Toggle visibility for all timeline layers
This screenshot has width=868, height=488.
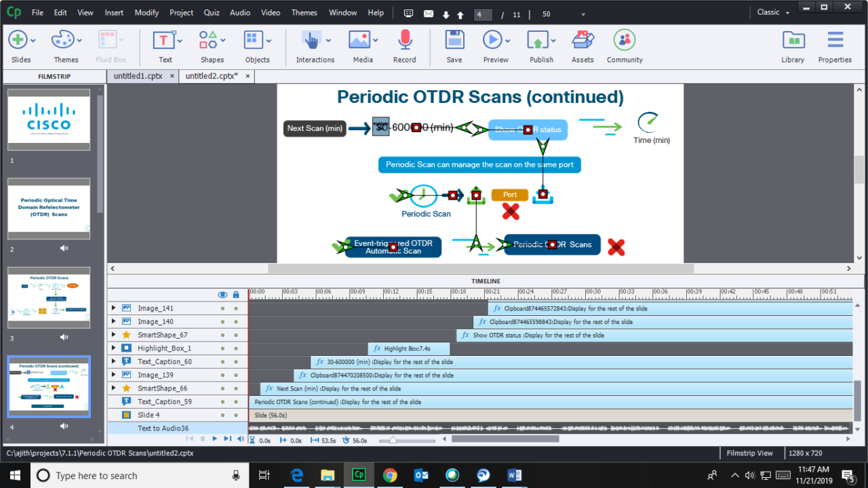pyautogui.click(x=222, y=294)
